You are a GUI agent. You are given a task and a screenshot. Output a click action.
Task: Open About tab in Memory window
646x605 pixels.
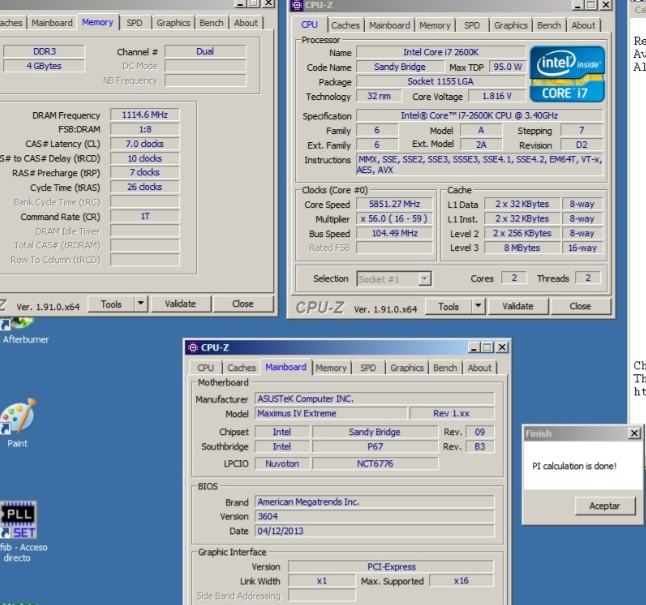click(246, 23)
